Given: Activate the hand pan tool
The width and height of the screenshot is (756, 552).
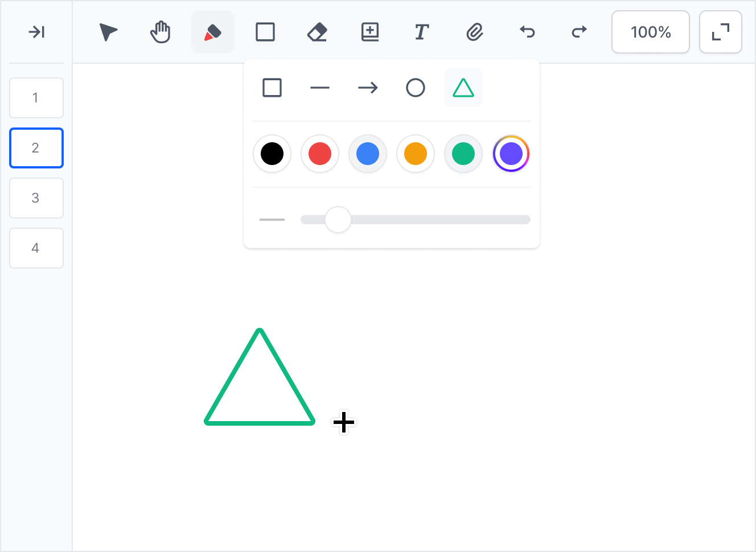Looking at the screenshot, I should pos(161,32).
